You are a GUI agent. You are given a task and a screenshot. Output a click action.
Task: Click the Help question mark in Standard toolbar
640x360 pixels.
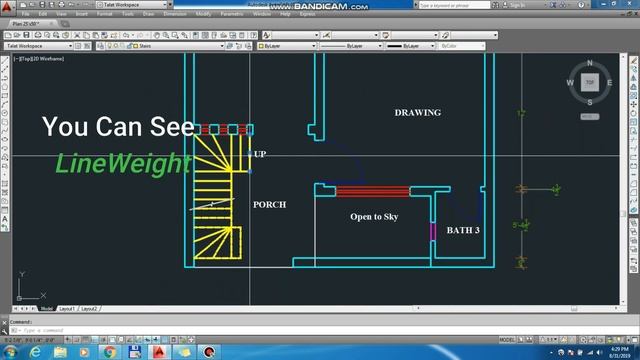click(253, 36)
